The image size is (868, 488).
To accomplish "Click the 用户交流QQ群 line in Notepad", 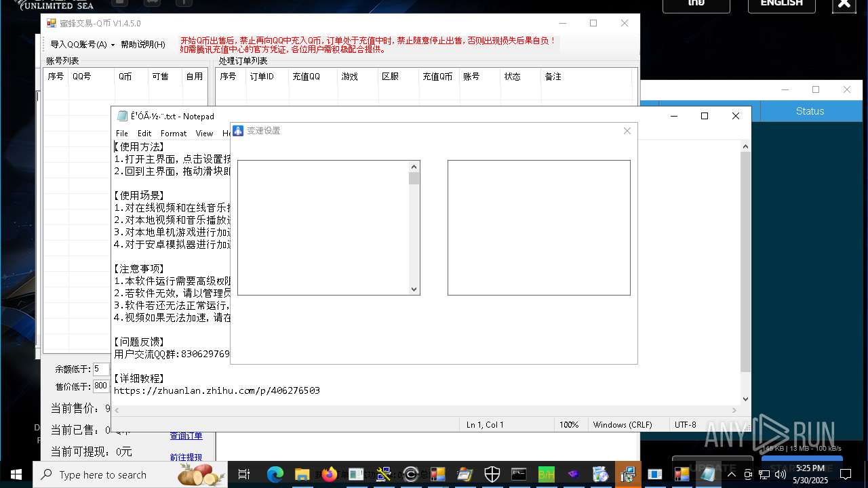I will (x=172, y=354).
